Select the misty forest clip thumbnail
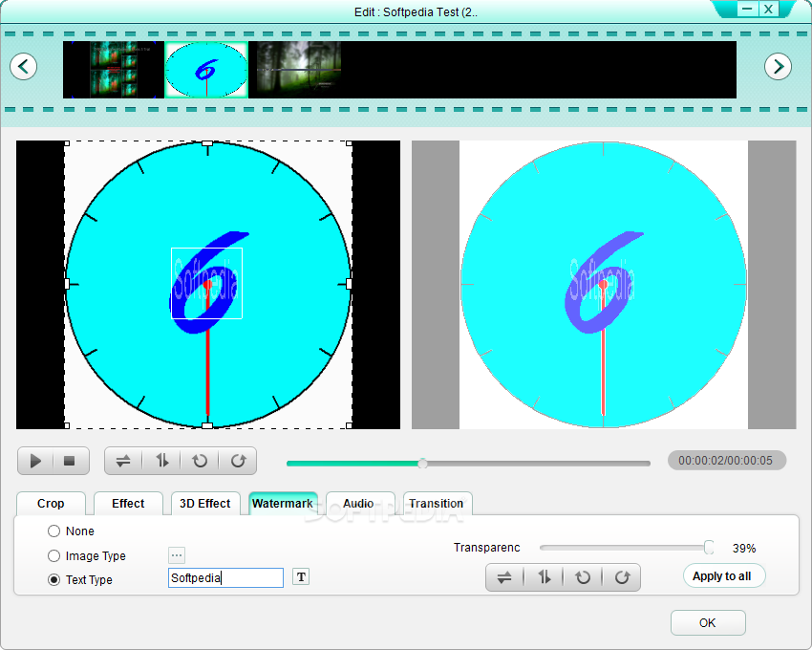This screenshot has height=650, width=812. 299,70
